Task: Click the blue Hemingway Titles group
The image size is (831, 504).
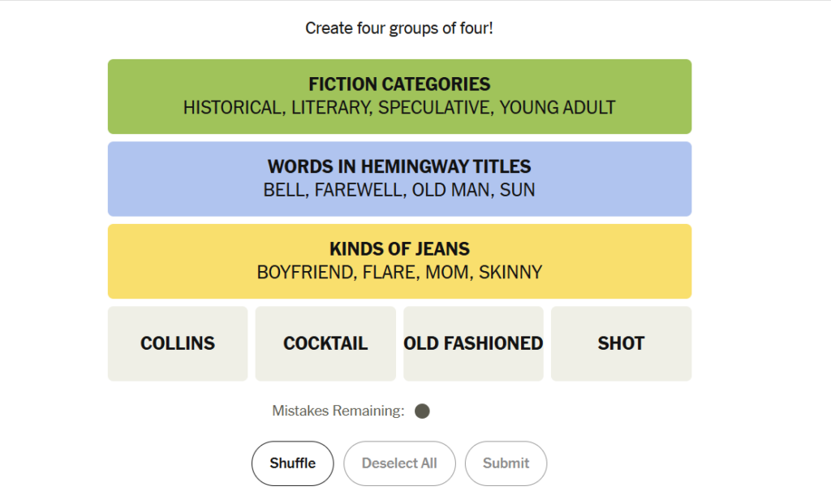Action: coord(399,179)
